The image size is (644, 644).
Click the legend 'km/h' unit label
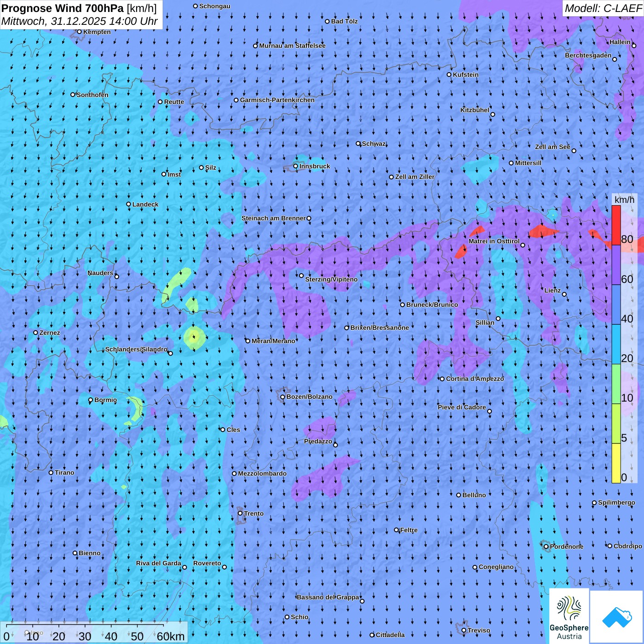[x=624, y=200]
